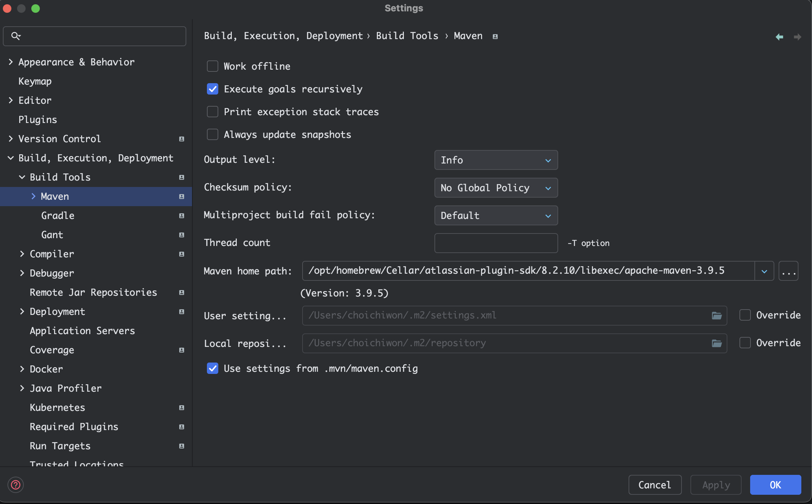
Task: Click project-level icon beside Maven breadcrumb
Action: pyautogui.click(x=495, y=37)
